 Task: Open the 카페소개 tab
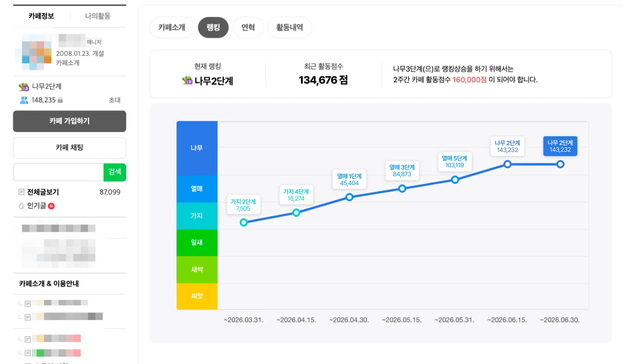172,28
